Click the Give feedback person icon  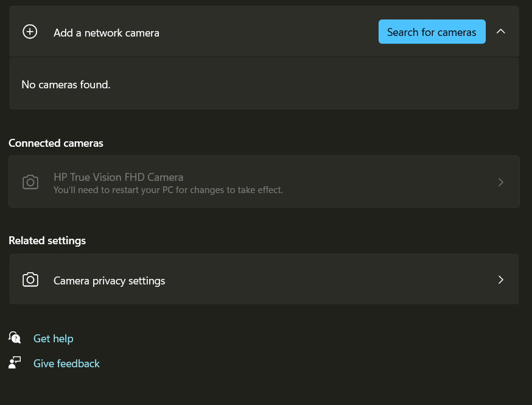15,362
